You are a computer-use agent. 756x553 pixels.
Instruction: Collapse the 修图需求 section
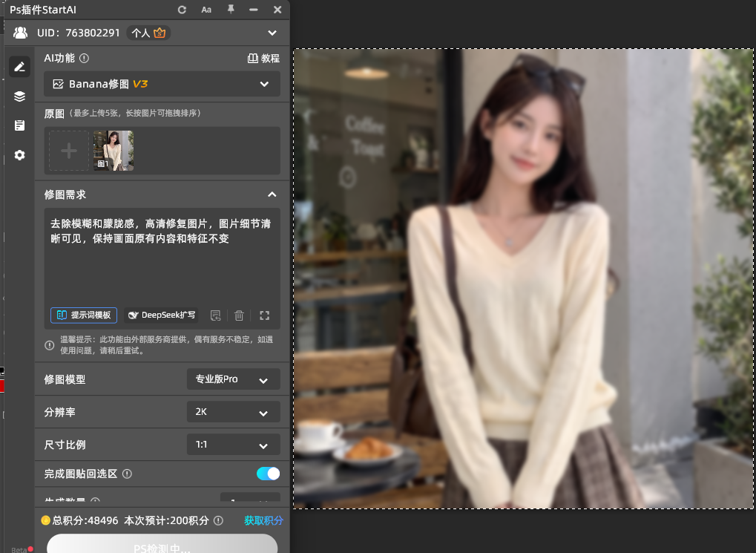(272, 194)
